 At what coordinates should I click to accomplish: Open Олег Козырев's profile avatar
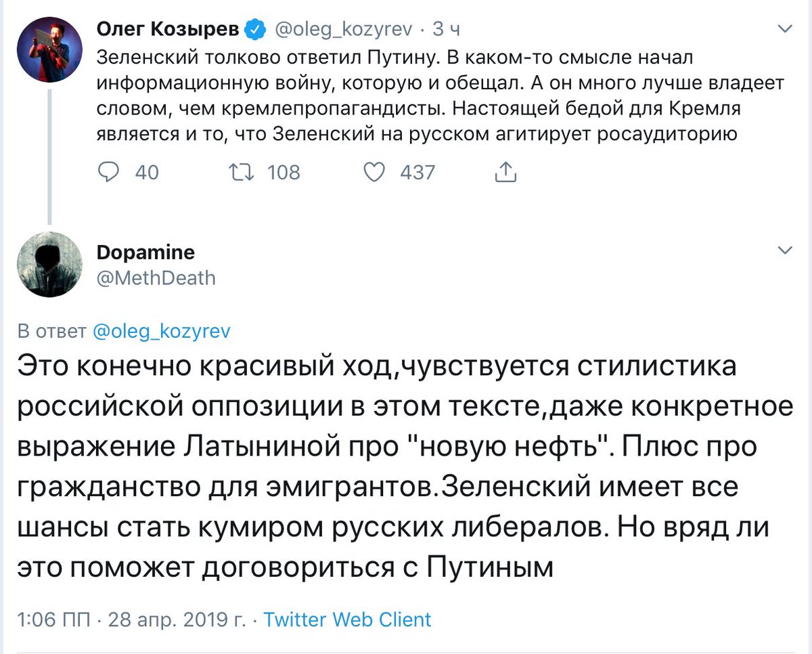(49, 49)
